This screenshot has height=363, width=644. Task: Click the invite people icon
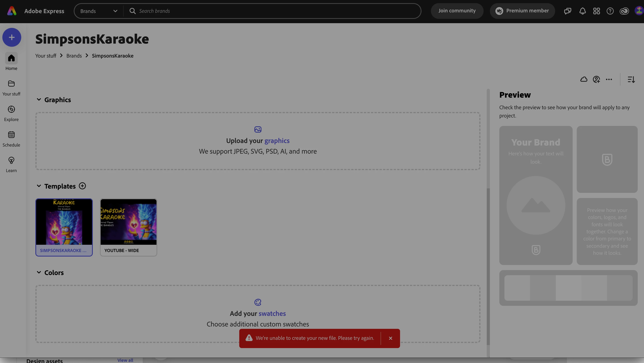(x=596, y=79)
